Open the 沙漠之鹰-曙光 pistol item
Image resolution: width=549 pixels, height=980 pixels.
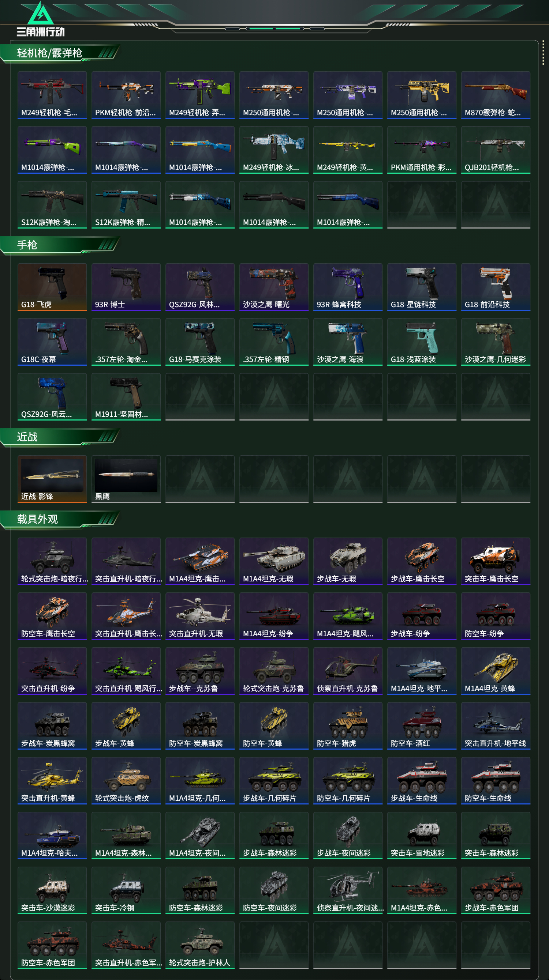pyautogui.click(x=274, y=287)
